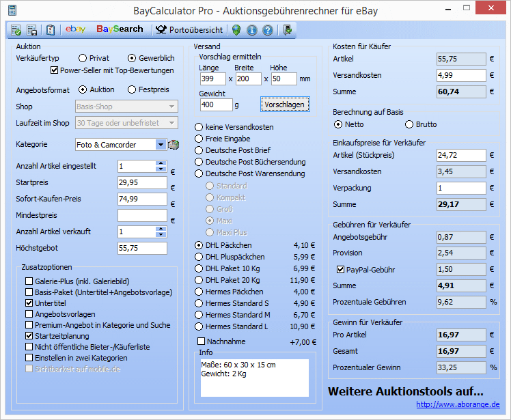Toggle Power-Seller mit Top-Bewertungen checkbox
Viewport: 511px width, 420px height.
click(x=112, y=70)
